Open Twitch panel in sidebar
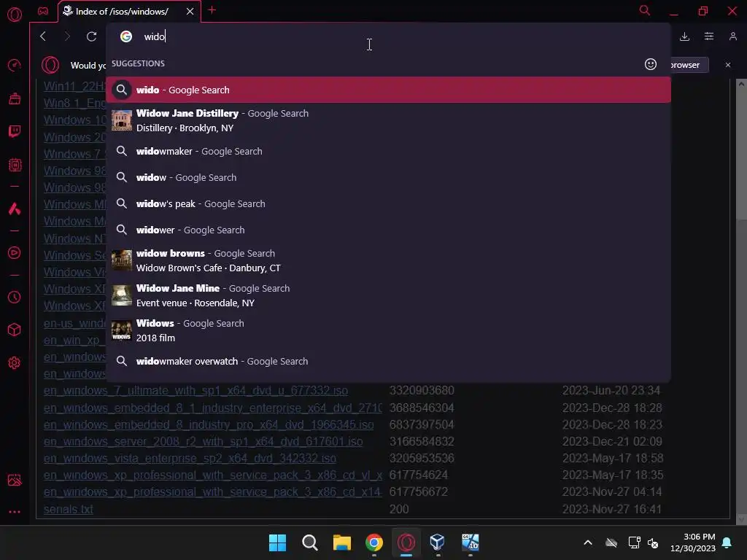Viewport: 747px width, 560px height. [15, 131]
